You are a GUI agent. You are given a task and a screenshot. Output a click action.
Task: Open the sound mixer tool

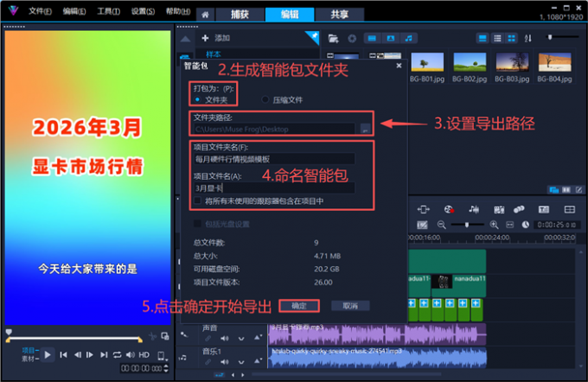[474, 209]
